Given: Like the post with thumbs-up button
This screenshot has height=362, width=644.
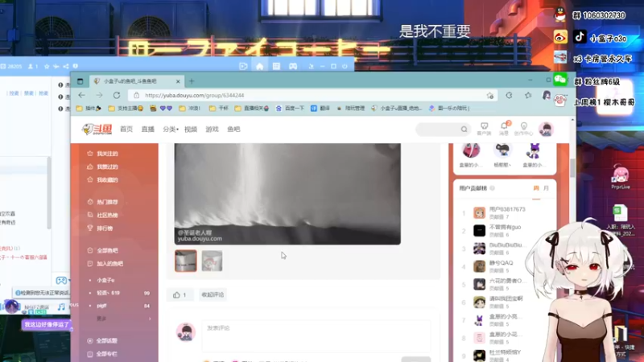Looking at the screenshot, I should (180, 294).
